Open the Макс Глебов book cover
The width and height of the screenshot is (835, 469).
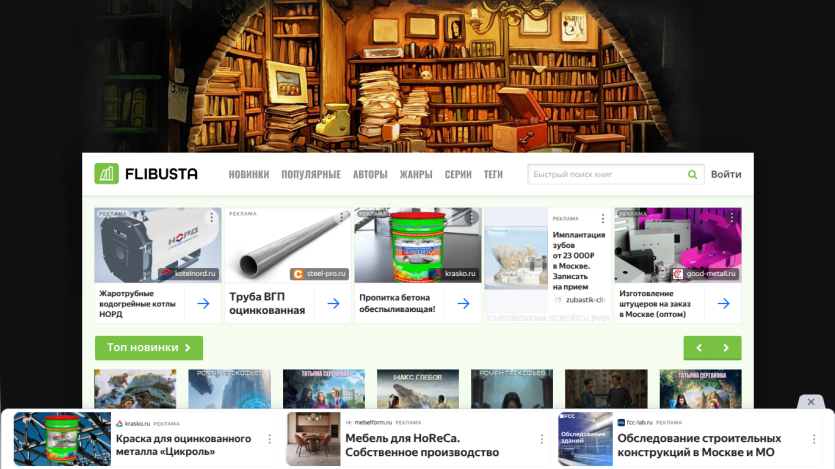coord(418,389)
